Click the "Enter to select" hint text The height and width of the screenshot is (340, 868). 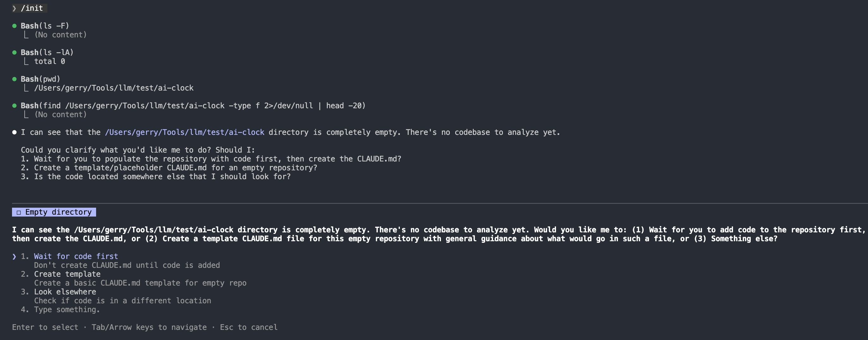tap(45, 327)
